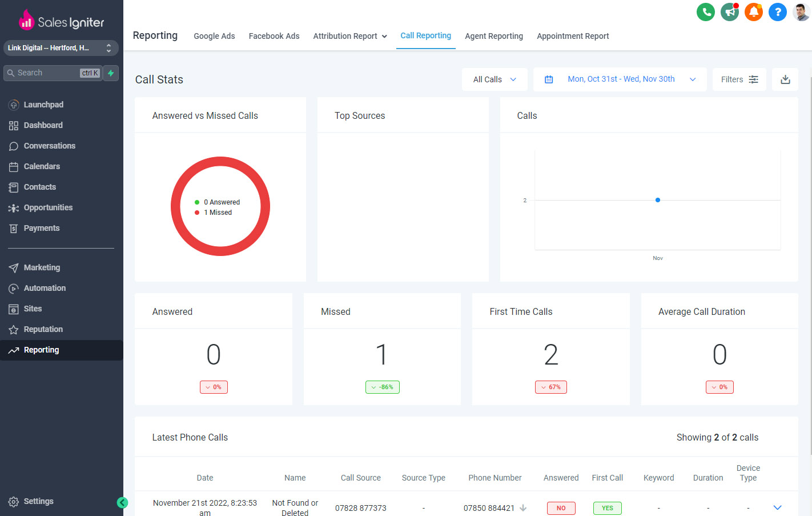Open the Appointment Report tab
Viewport: 812px width, 516px height.
pyautogui.click(x=573, y=36)
